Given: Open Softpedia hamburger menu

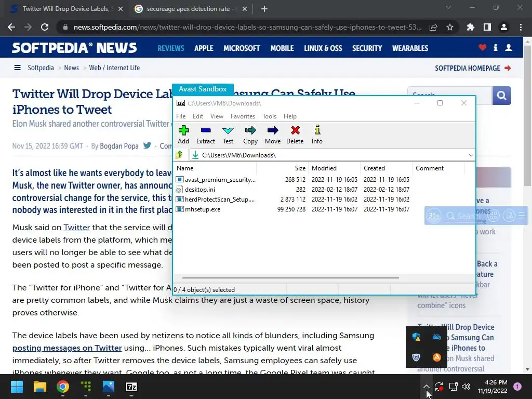Looking at the screenshot, I should 17,68.
